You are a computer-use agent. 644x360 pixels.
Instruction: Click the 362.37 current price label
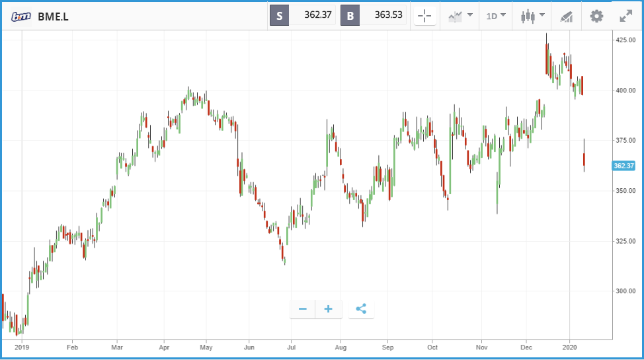pyautogui.click(x=624, y=166)
